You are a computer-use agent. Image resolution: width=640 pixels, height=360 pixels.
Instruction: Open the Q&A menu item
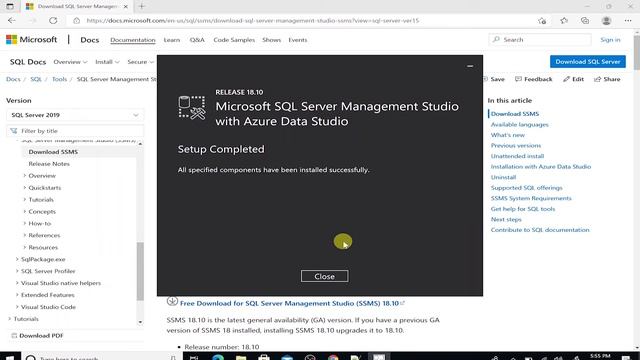pos(197,40)
